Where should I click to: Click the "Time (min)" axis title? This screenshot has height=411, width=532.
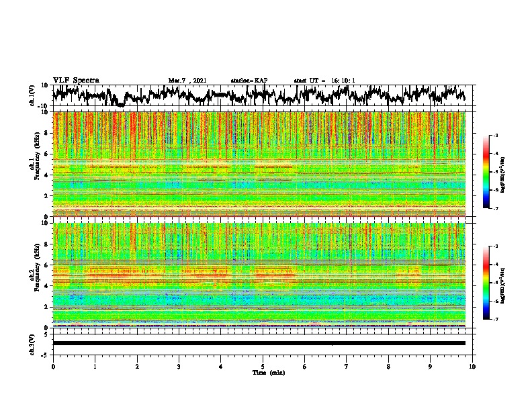(x=269, y=373)
